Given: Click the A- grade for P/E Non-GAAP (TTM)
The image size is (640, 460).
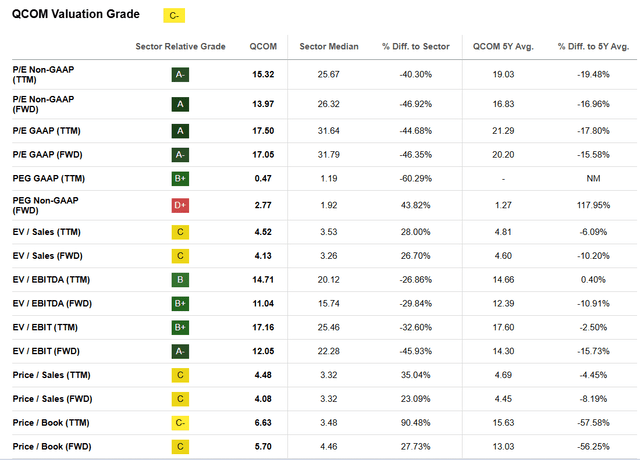Looking at the screenshot, I should [181, 74].
